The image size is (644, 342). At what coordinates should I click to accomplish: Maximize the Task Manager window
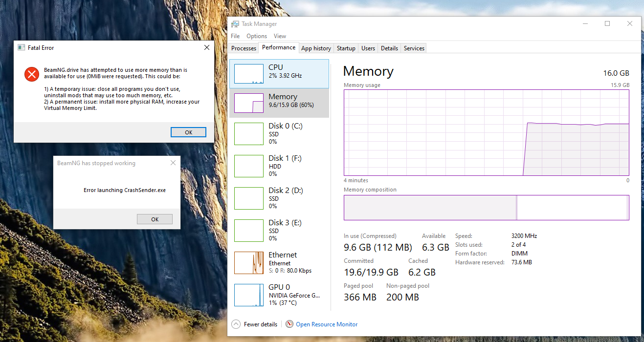tap(607, 23)
